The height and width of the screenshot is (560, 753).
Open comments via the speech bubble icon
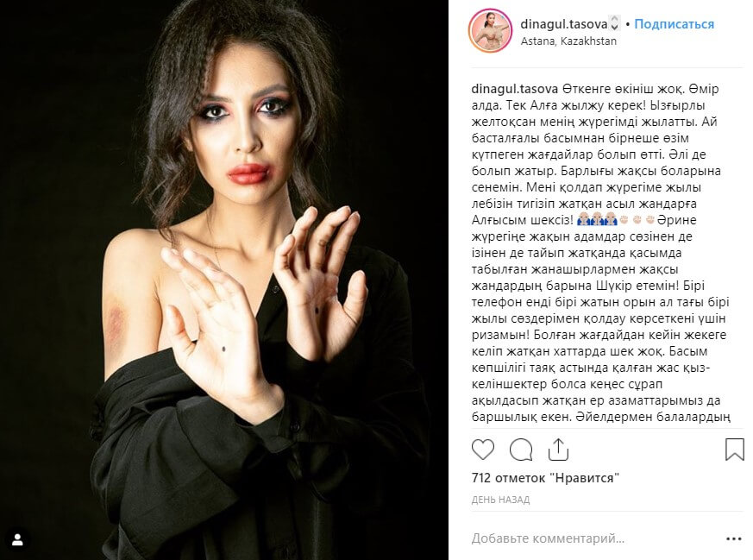tap(521, 450)
